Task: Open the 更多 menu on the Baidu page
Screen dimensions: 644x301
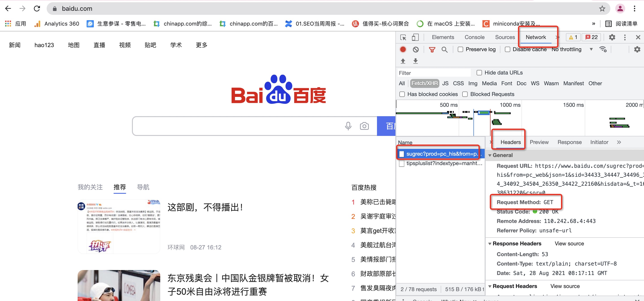Action: click(x=202, y=45)
